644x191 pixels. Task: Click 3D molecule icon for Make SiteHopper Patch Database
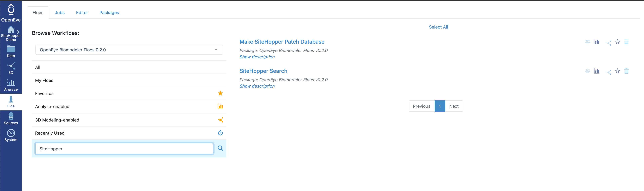pos(608,43)
